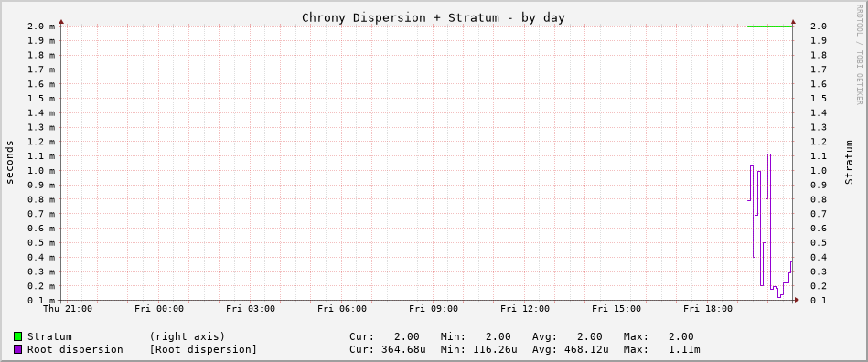
Task: Click the "(right axis)" legend note
Action: pos(188,336)
